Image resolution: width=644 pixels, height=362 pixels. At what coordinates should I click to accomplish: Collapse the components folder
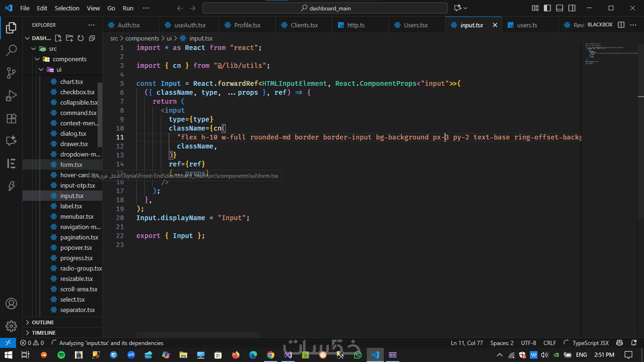69,59
